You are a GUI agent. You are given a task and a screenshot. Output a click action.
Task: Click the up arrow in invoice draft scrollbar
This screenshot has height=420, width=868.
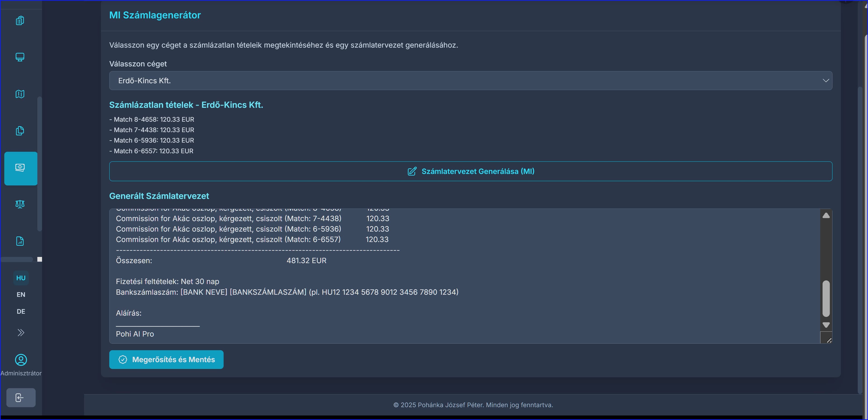click(x=826, y=215)
